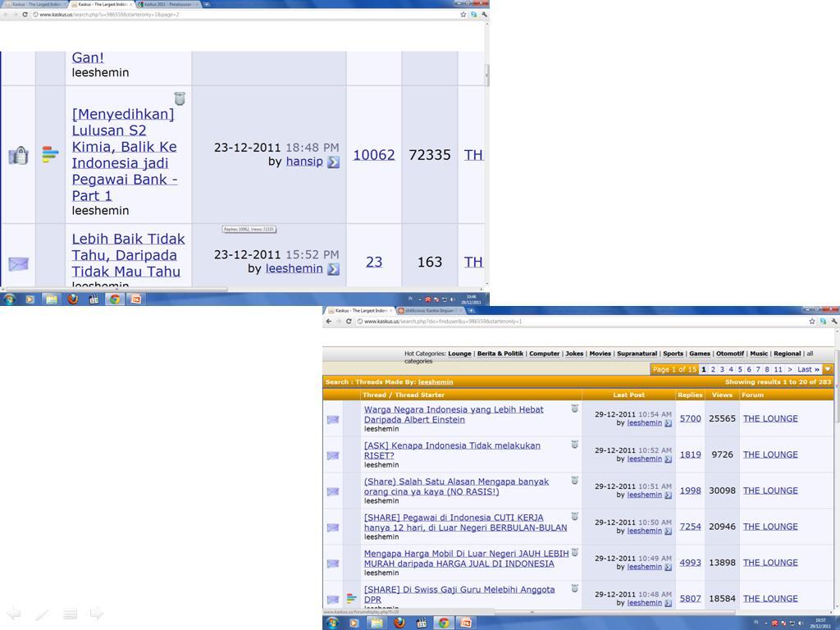The image size is (840, 630).
Task: Click horizontal scrollbar in the upper browser
Action: click(115, 290)
